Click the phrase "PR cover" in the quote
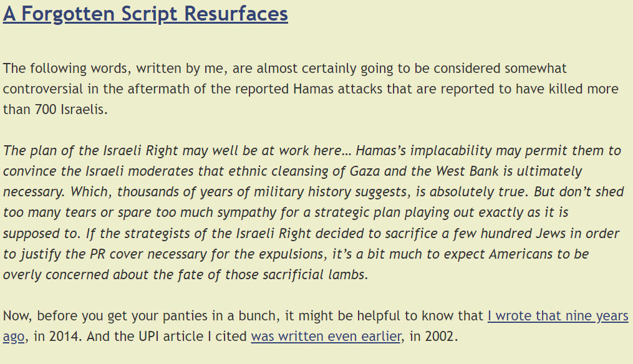 pyautogui.click(x=116, y=254)
